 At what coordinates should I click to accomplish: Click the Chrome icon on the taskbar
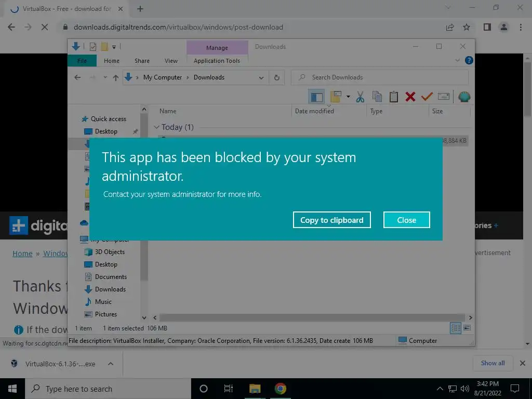280,389
